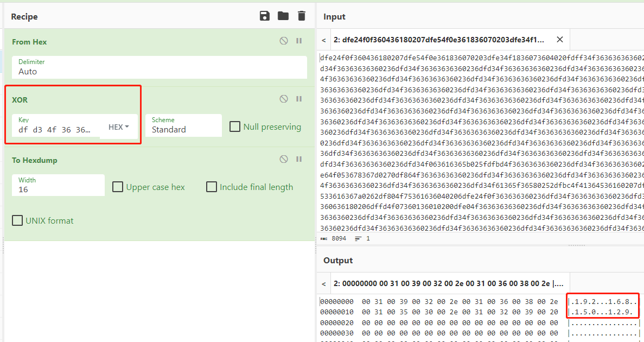This screenshot has height=342, width=644.
Task: Check the Include final length option
Action: pyautogui.click(x=212, y=187)
